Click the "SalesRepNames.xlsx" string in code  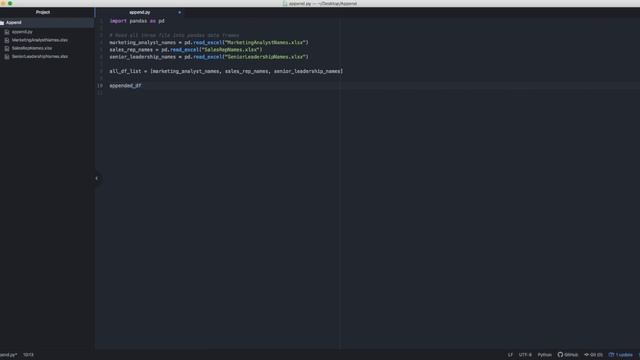pyautogui.click(x=231, y=50)
